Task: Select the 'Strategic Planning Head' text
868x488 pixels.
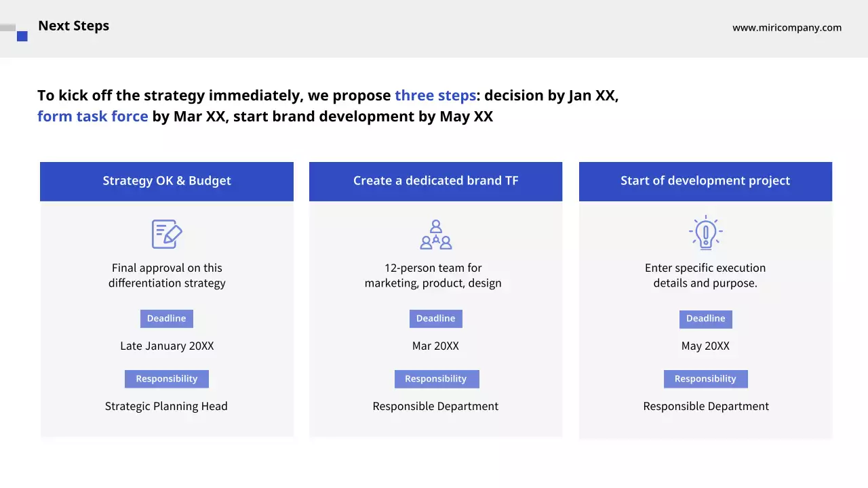Action: (166, 407)
